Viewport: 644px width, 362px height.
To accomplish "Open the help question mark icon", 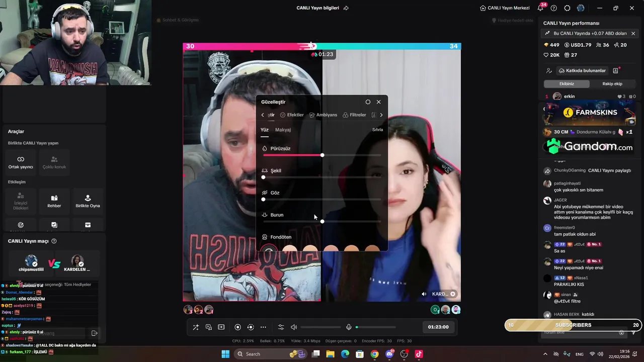I will (x=554, y=8).
